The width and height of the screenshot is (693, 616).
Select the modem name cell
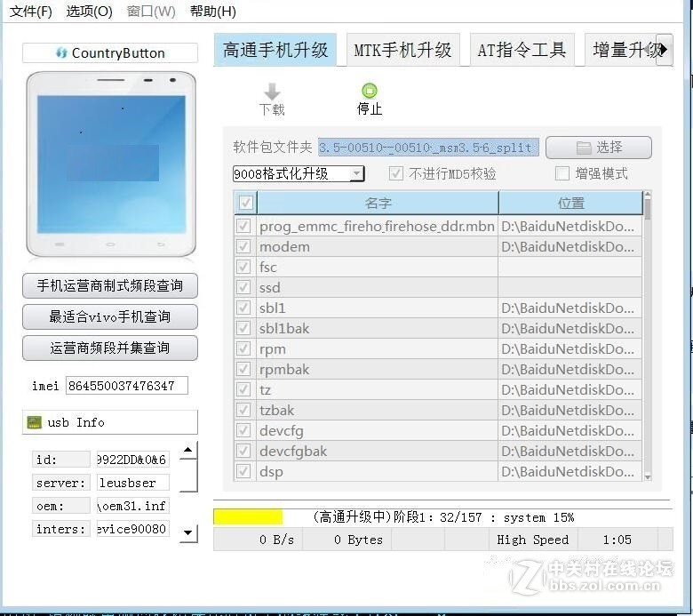(377, 246)
